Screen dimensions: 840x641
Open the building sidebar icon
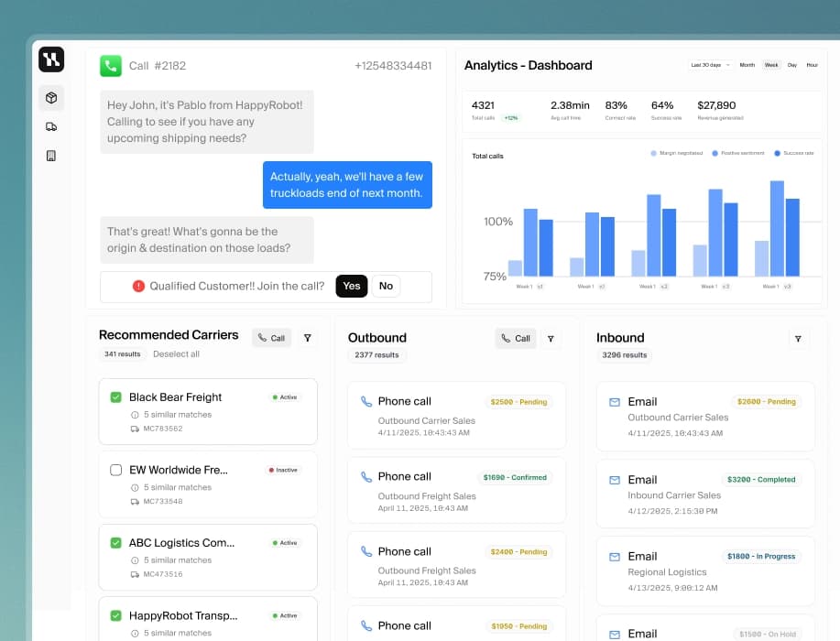(51, 156)
